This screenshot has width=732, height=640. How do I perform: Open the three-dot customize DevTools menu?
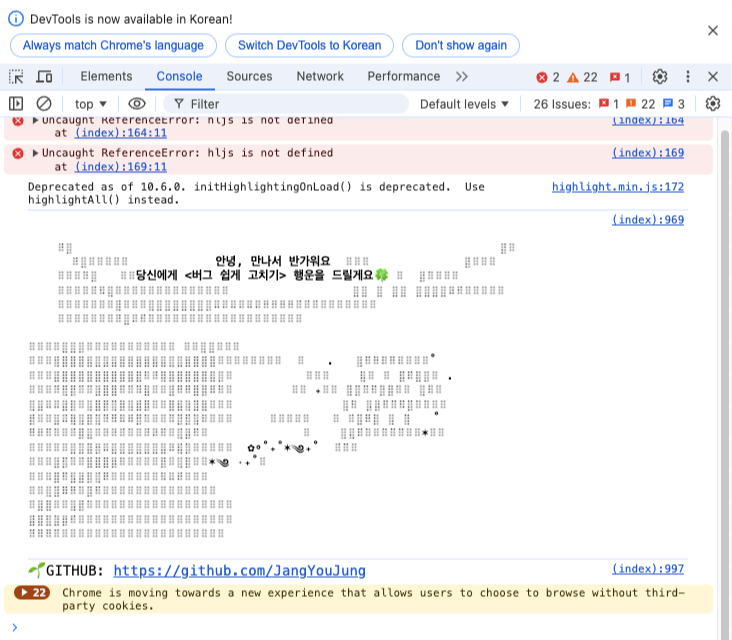[x=688, y=77]
